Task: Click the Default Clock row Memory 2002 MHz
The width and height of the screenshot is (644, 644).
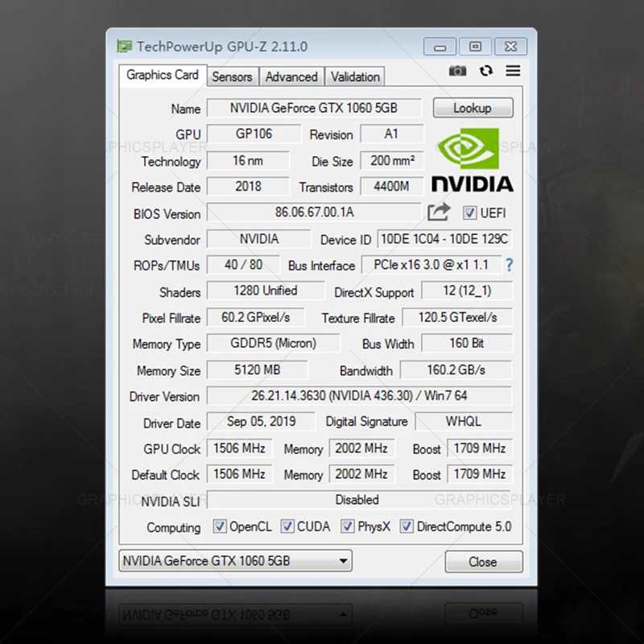Action: (361, 474)
